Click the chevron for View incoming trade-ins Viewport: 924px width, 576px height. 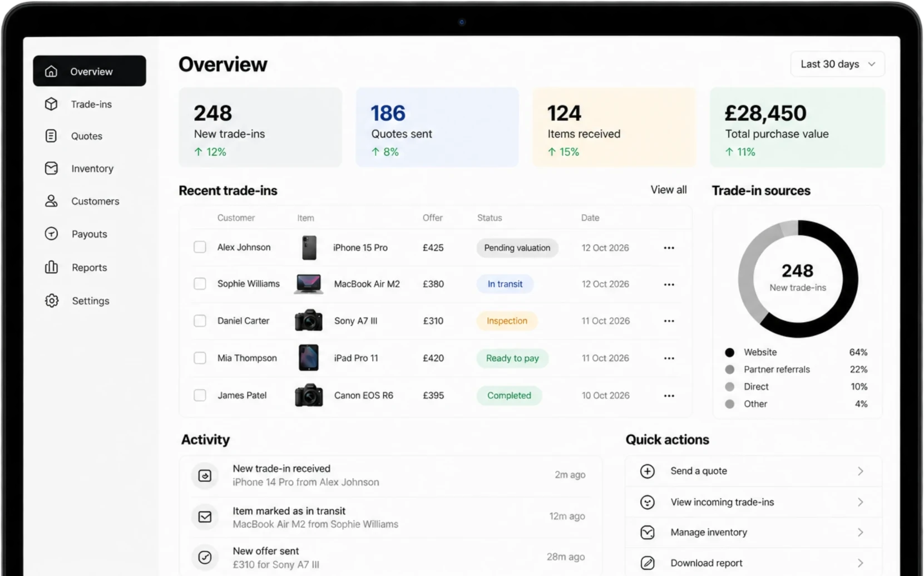[861, 502]
